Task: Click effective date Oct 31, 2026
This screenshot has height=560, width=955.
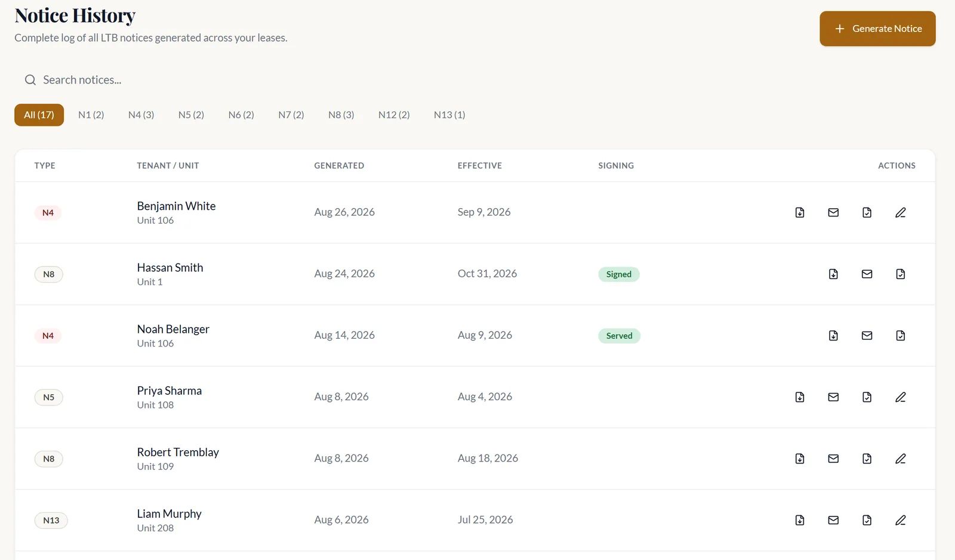Action: point(487,273)
